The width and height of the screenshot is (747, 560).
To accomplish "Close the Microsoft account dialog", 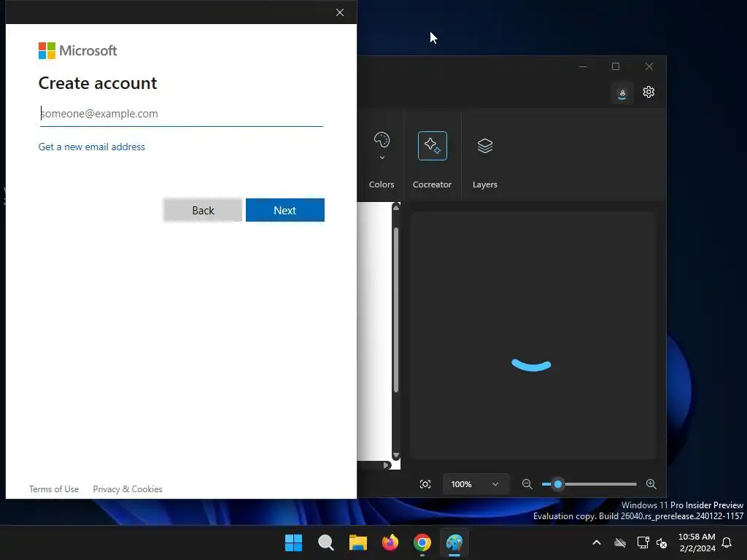I will 340,12.
